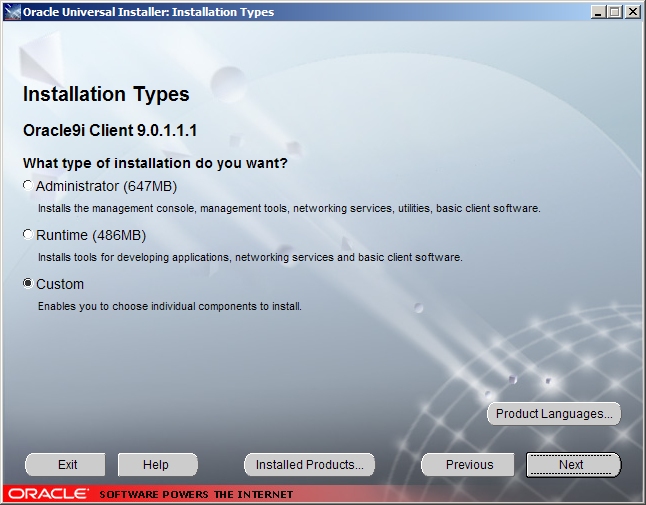Close the Oracle Universal Installer window

[x=632, y=12]
